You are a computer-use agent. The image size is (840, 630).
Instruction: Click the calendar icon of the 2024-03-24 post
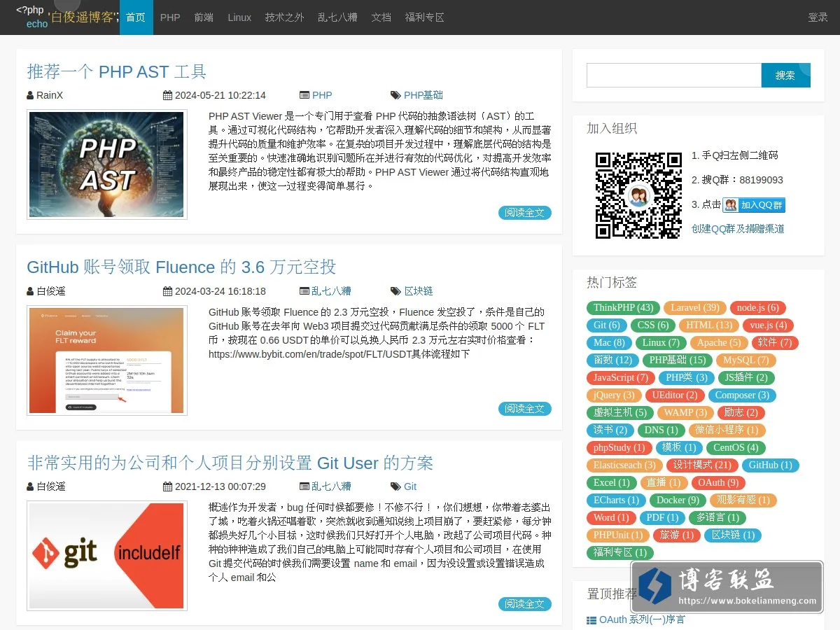coord(168,291)
